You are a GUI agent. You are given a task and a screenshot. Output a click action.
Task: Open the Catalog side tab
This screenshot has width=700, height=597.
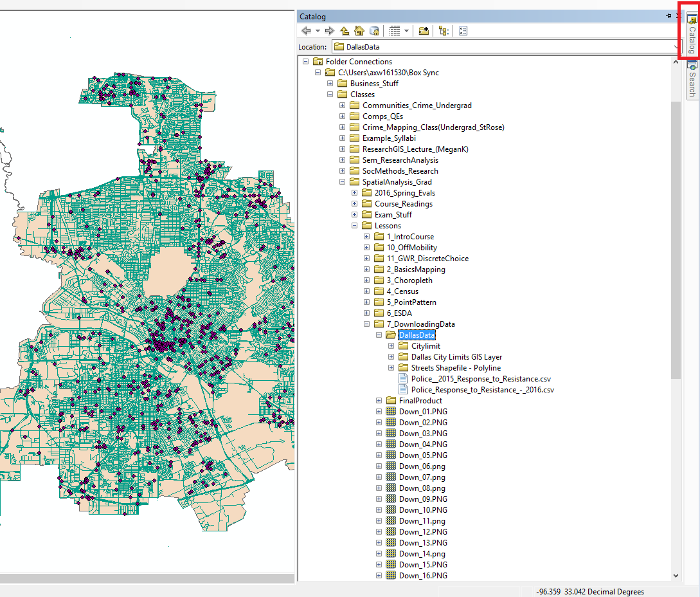coord(692,35)
